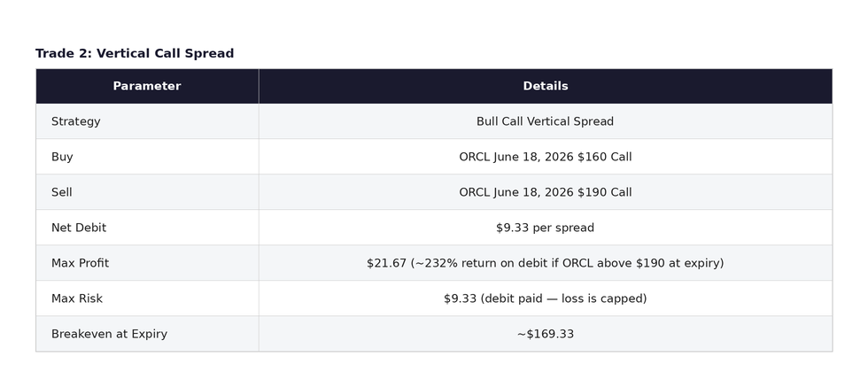Click the "Trade 2: Vertical Call Spread" heading
This screenshot has height=387, width=868.
tap(135, 54)
